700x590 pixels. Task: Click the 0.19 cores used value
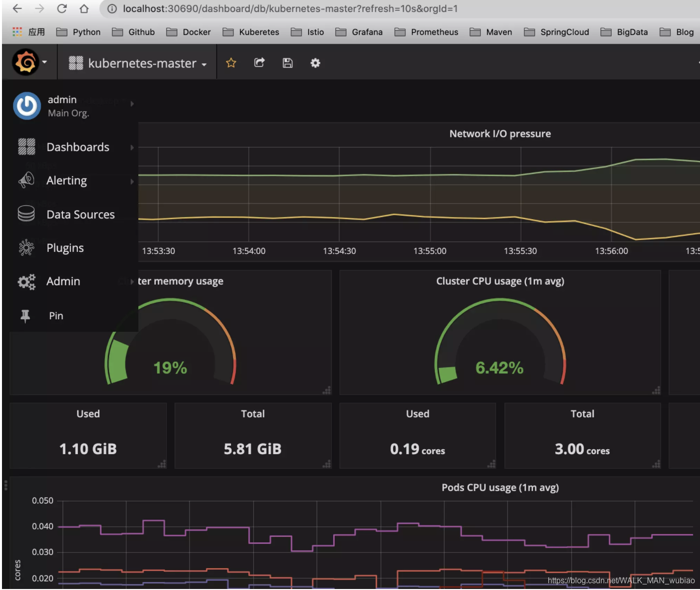tap(417, 449)
